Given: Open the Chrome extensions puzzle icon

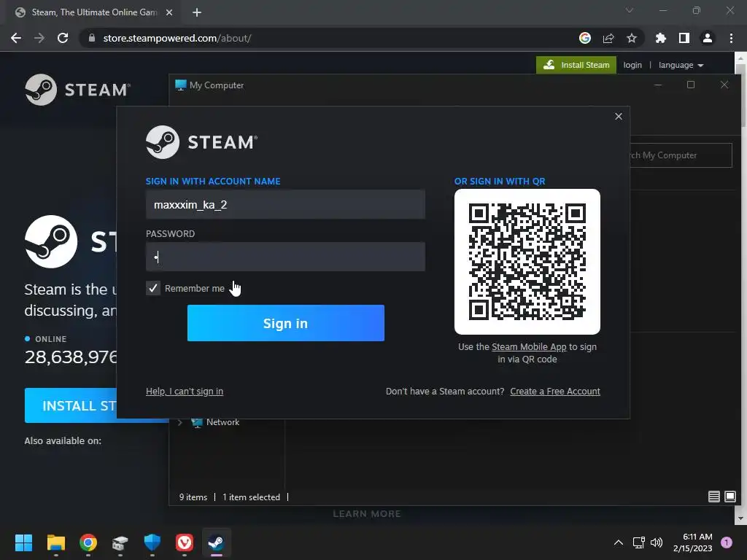Looking at the screenshot, I should (661, 38).
